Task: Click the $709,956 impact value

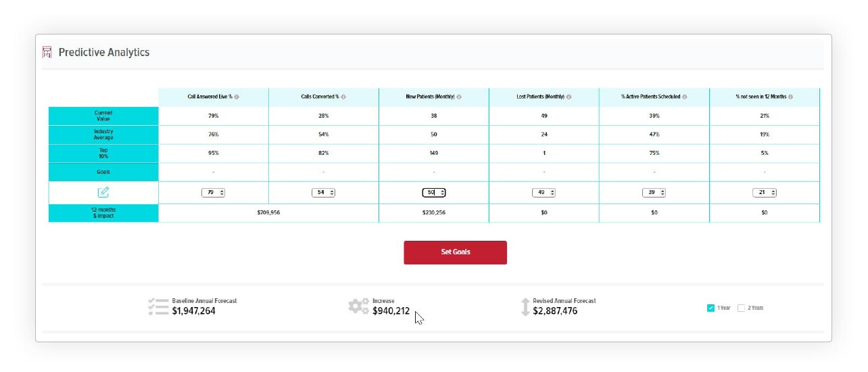Action: point(268,212)
